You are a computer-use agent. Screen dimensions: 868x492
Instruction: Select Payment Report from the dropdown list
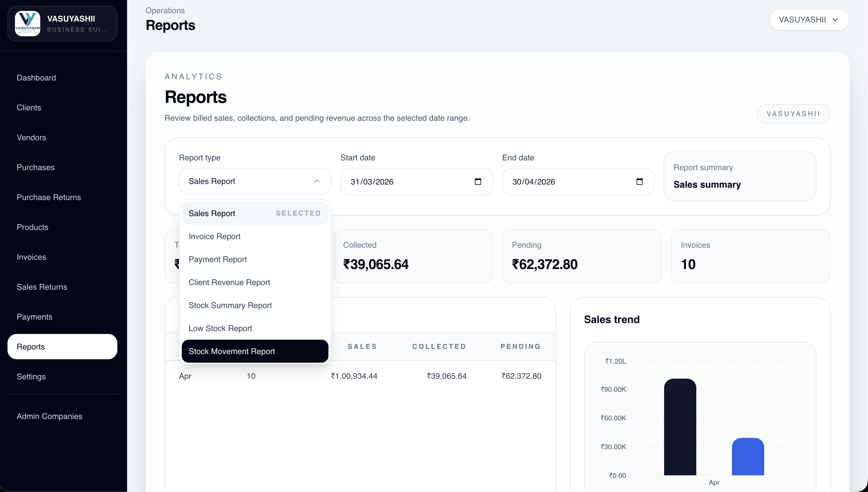[x=255, y=259]
